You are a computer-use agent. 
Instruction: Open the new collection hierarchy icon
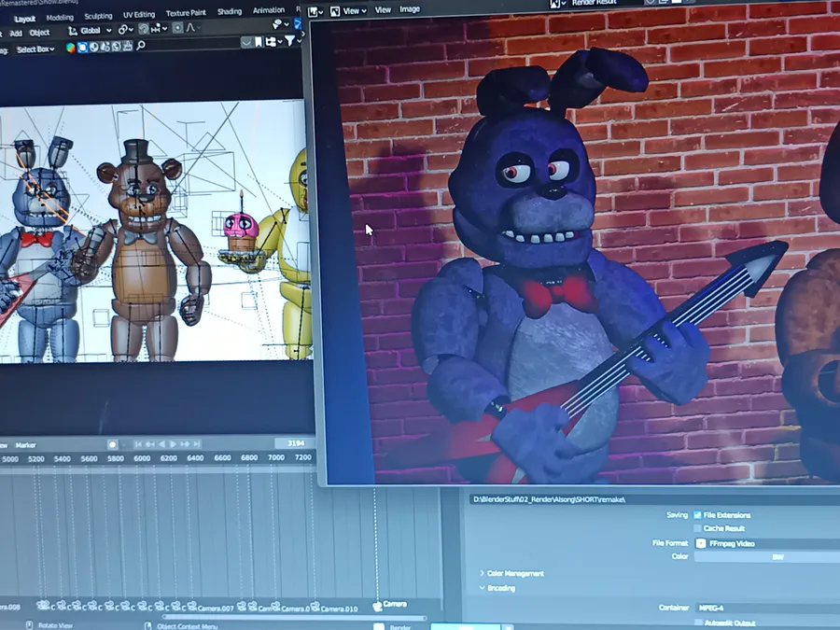click(x=273, y=41)
